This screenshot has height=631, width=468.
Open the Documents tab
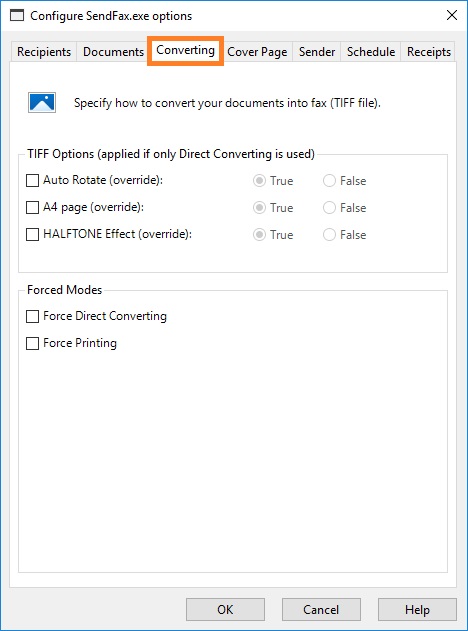point(113,52)
